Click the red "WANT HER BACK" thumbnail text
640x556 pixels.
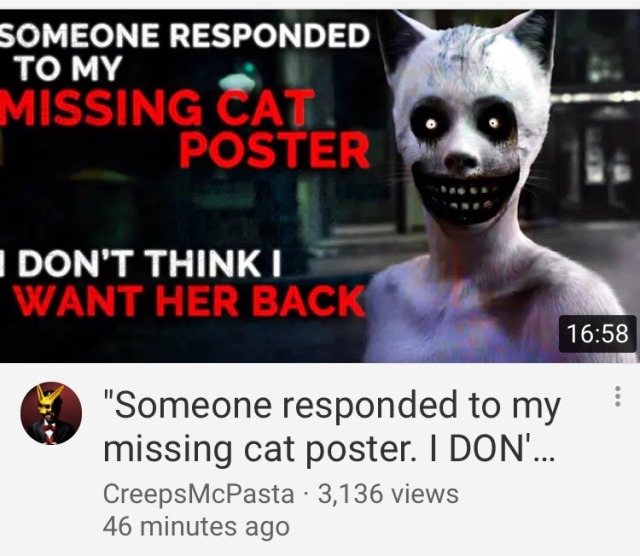pos(189,301)
